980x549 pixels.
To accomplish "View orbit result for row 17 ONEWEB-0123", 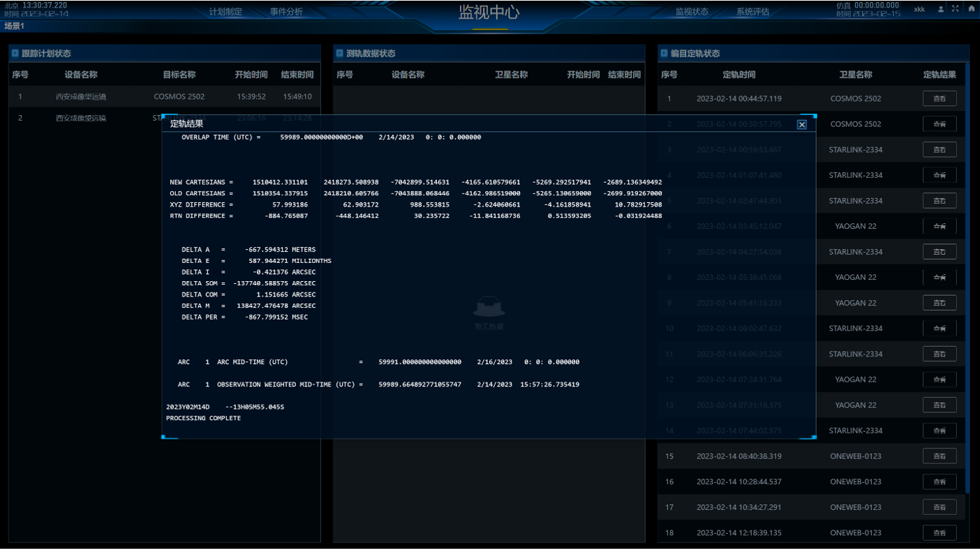I will point(939,507).
